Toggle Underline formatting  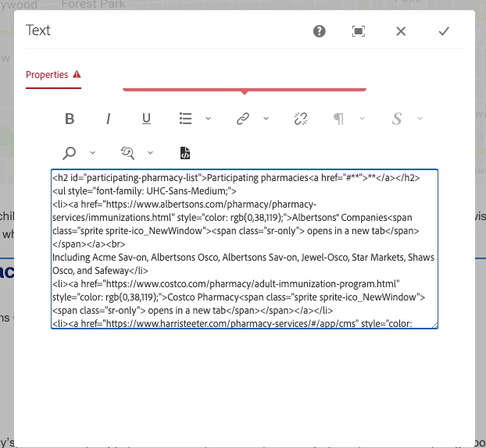(146, 119)
